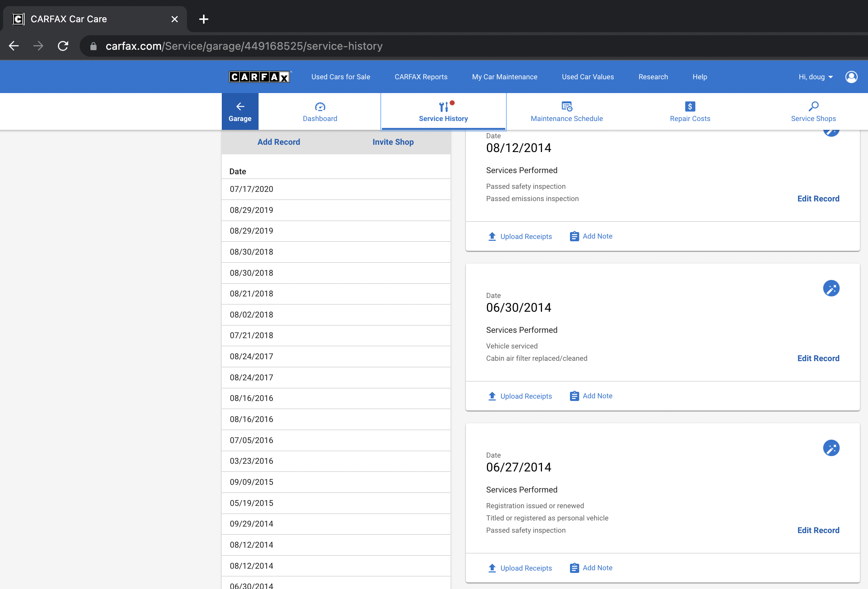Switch to the Dashboard tab

pos(320,111)
